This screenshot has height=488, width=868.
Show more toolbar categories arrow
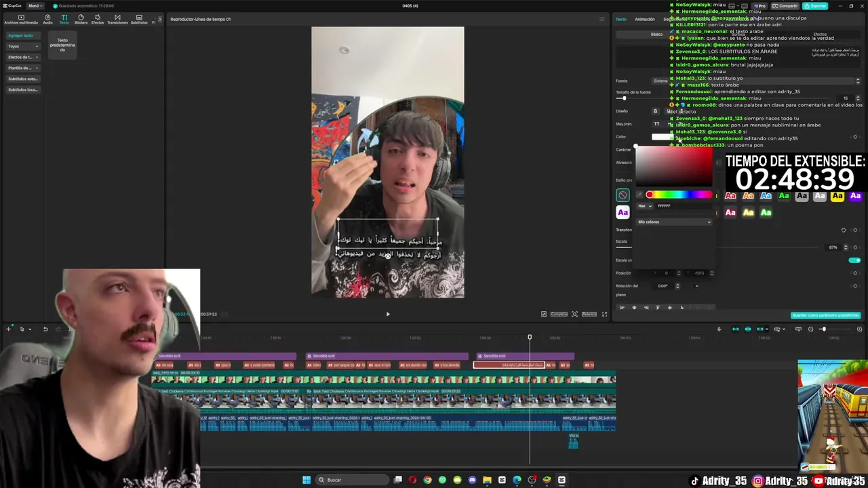160,19
